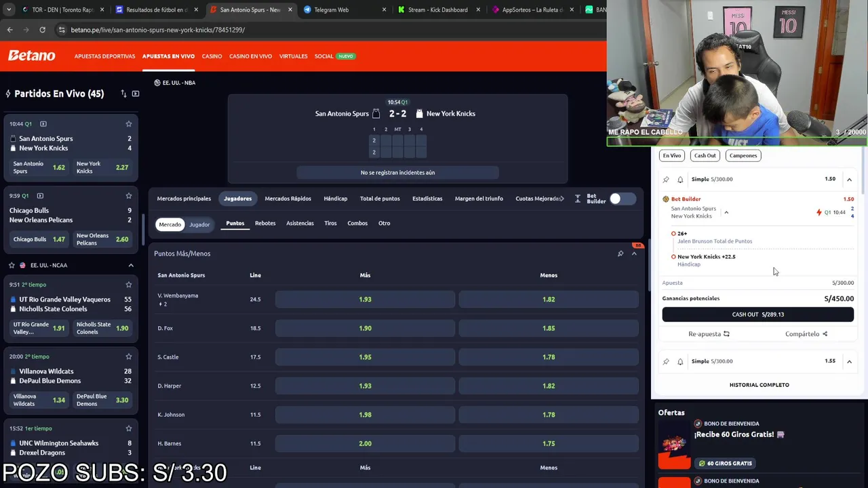The image size is (868, 488).
Task: Open HISTORIAL COMPLETO link
Action: [759, 385]
